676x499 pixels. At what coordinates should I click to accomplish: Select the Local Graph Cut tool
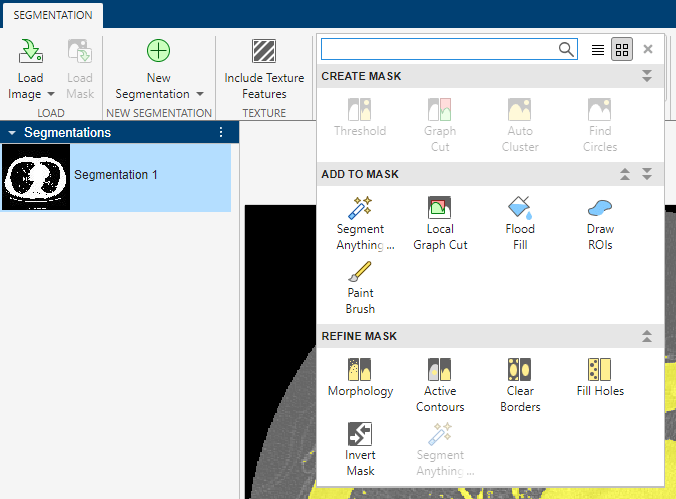pos(440,223)
